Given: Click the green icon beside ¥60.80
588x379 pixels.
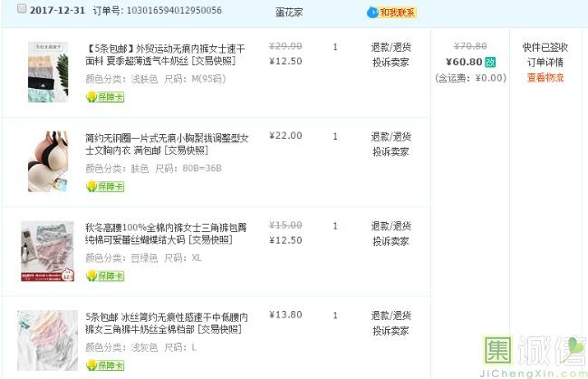Looking at the screenshot, I should 490,63.
